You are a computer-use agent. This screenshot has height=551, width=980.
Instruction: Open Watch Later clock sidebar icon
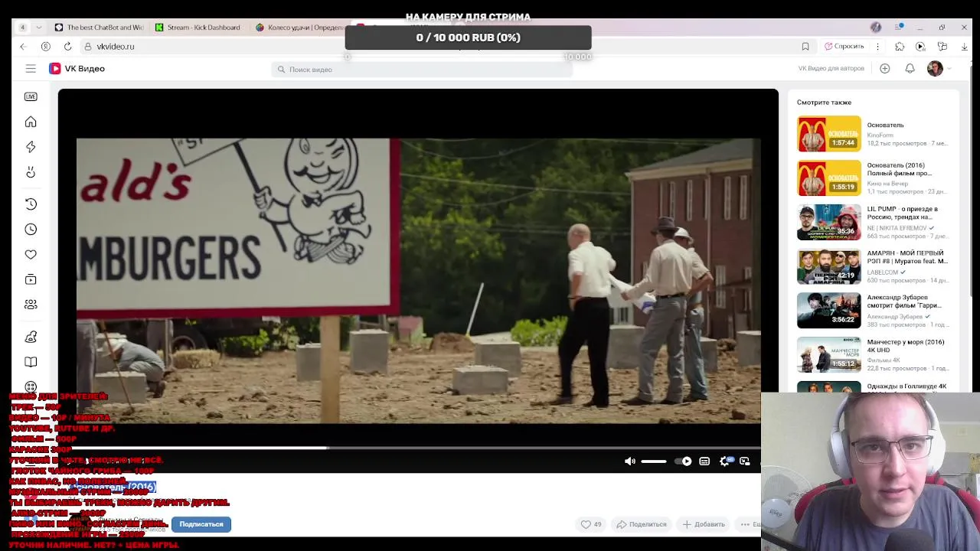(31, 230)
